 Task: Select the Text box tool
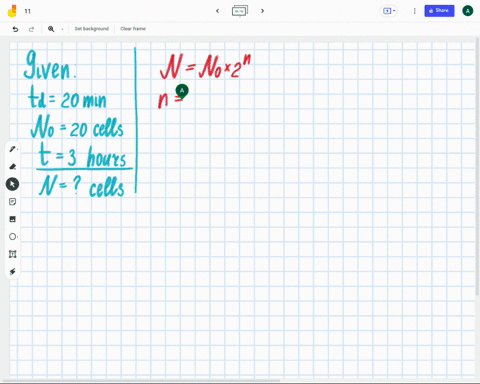point(13,254)
